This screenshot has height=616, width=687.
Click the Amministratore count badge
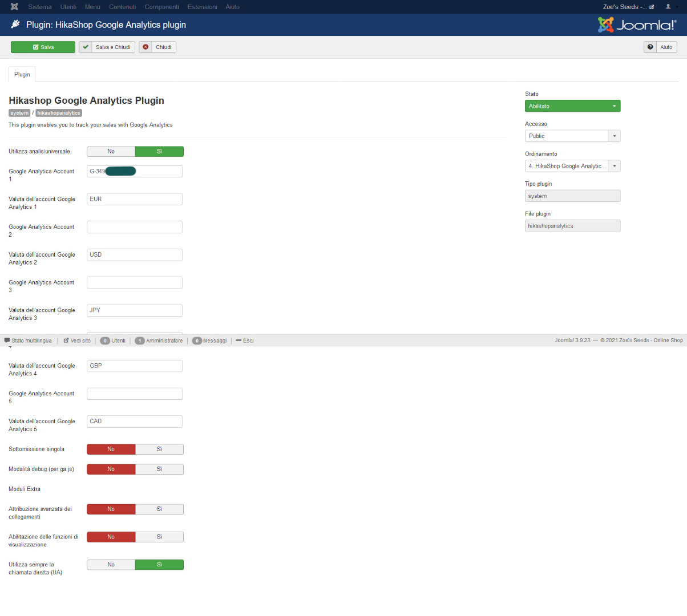[x=140, y=341]
